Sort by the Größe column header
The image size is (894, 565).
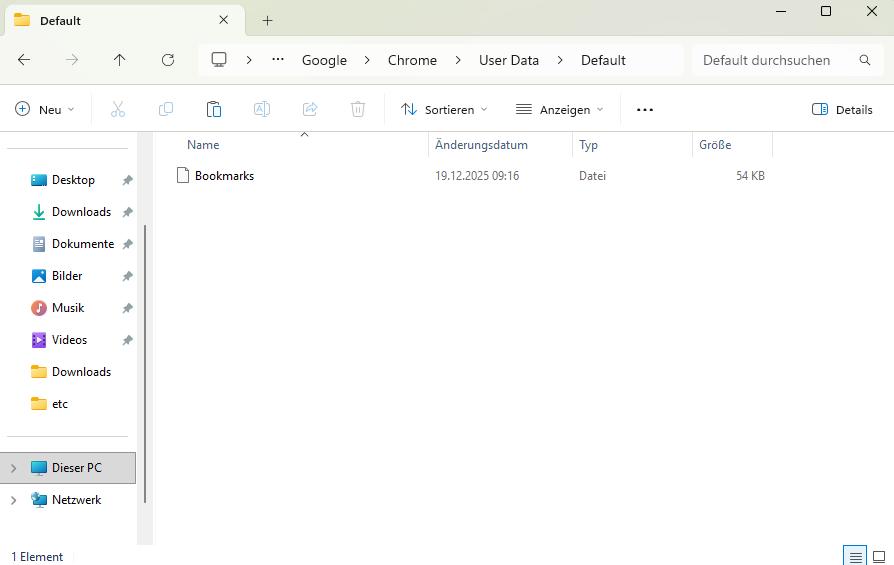pyautogui.click(x=715, y=145)
